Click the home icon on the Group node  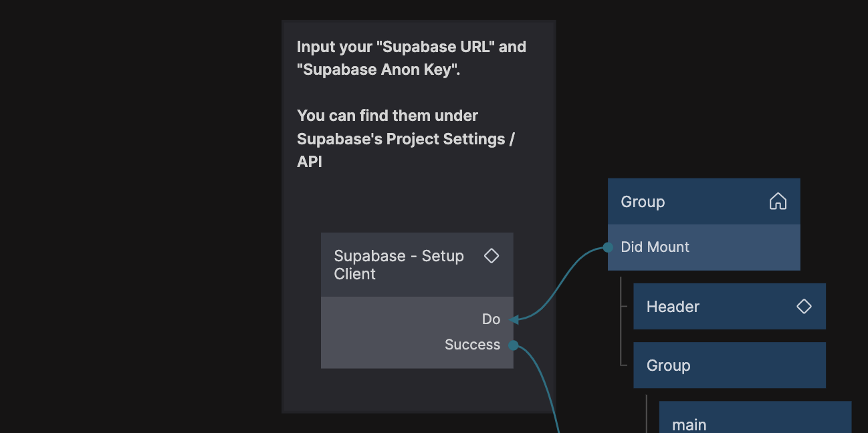coord(778,201)
